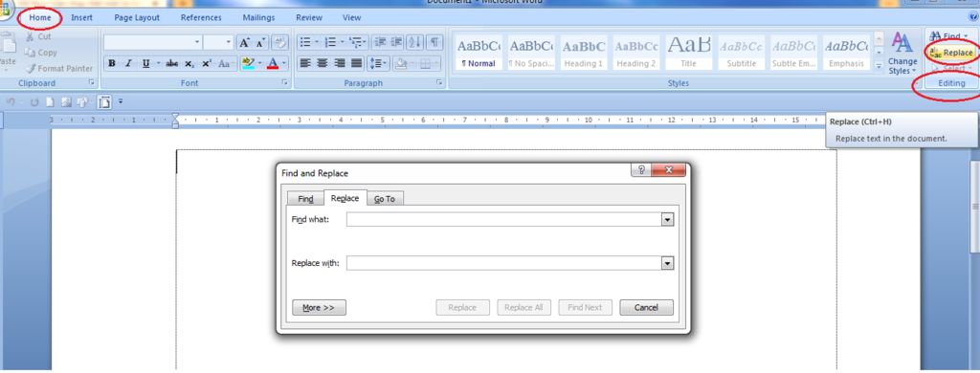Switch to the Go To tab
This screenshot has height=373, width=980.
[385, 199]
